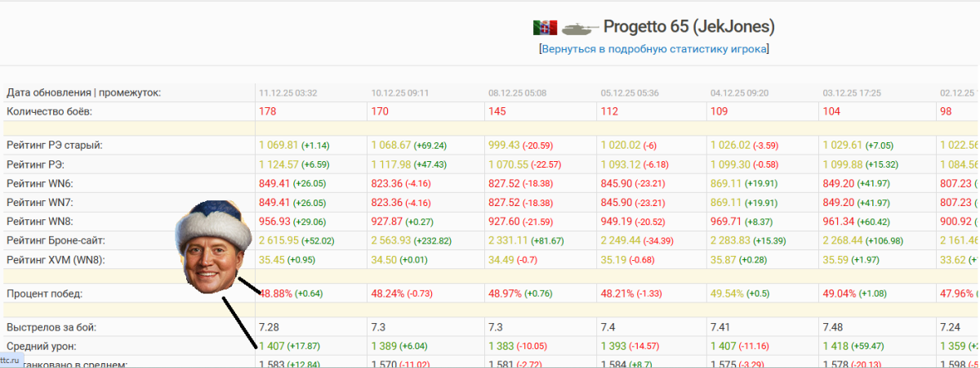Click WN8 rating value '969.71'

pyautogui.click(x=726, y=222)
